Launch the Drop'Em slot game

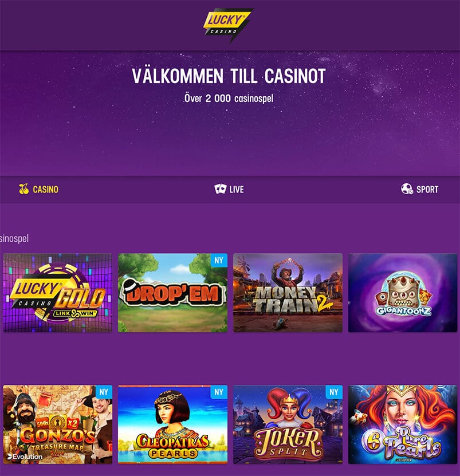click(172, 293)
